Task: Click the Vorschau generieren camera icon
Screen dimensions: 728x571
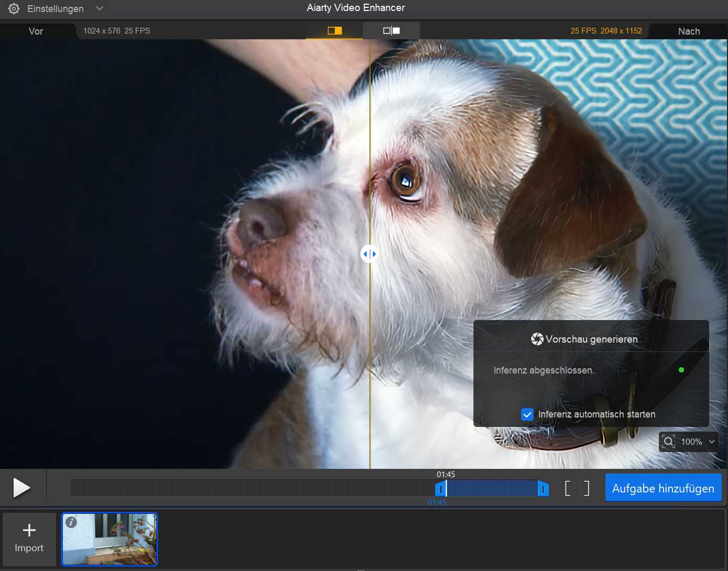Action: (537, 339)
